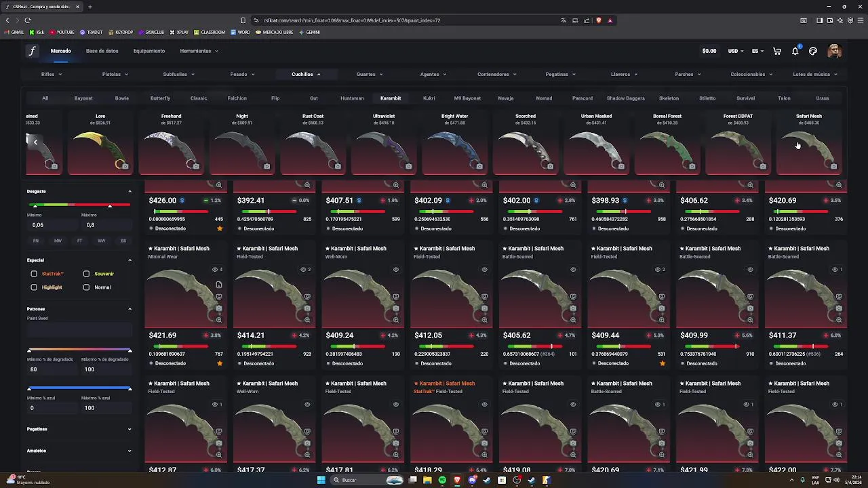Bookmark the page via address bar icon

point(243,20)
